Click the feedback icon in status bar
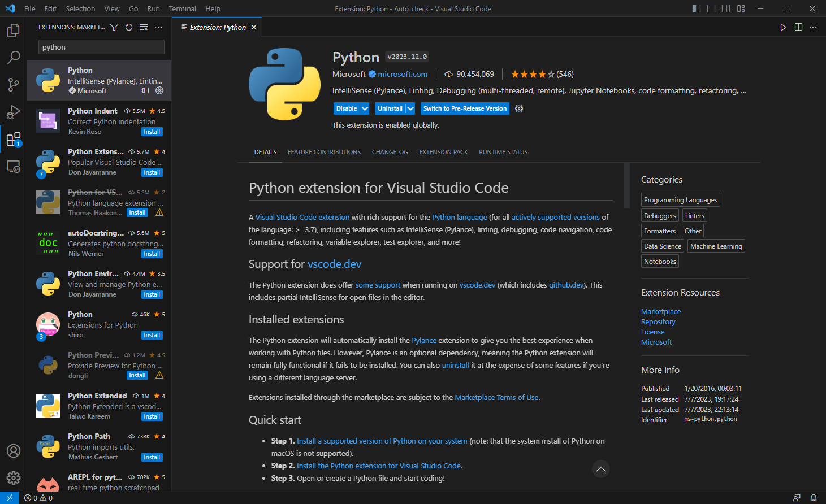The image size is (826, 504). point(797,498)
